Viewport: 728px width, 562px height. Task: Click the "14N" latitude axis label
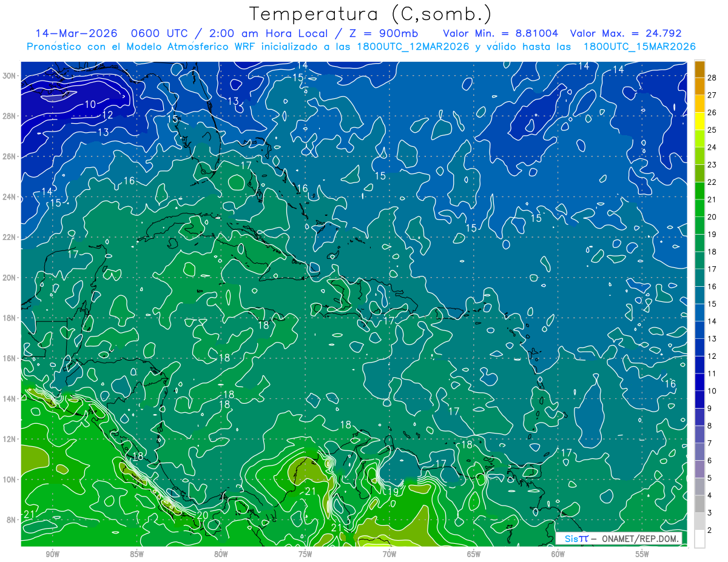pos(10,399)
